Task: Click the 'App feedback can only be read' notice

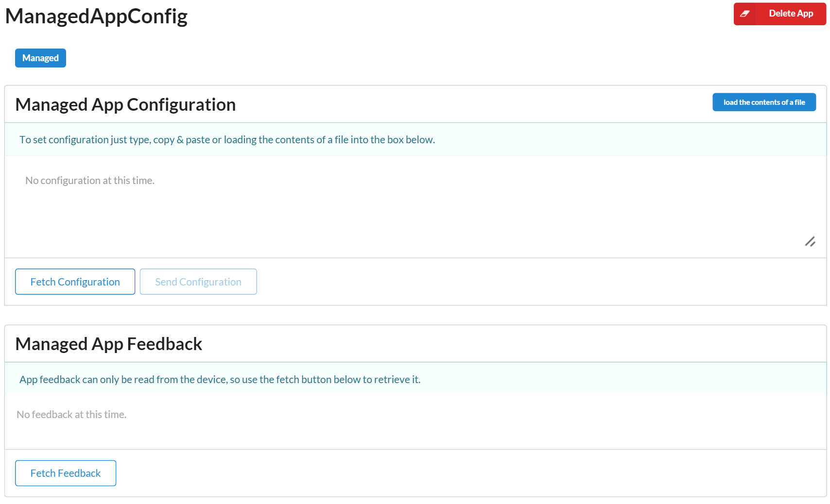Action: pyautogui.click(x=220, y=379)
